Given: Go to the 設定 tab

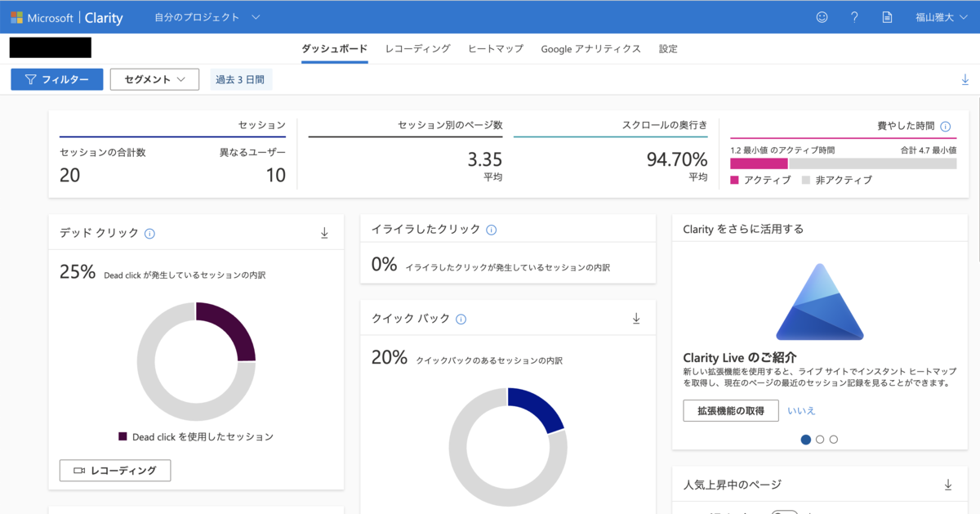Looking at the screenshot, I should pos(668,49).
